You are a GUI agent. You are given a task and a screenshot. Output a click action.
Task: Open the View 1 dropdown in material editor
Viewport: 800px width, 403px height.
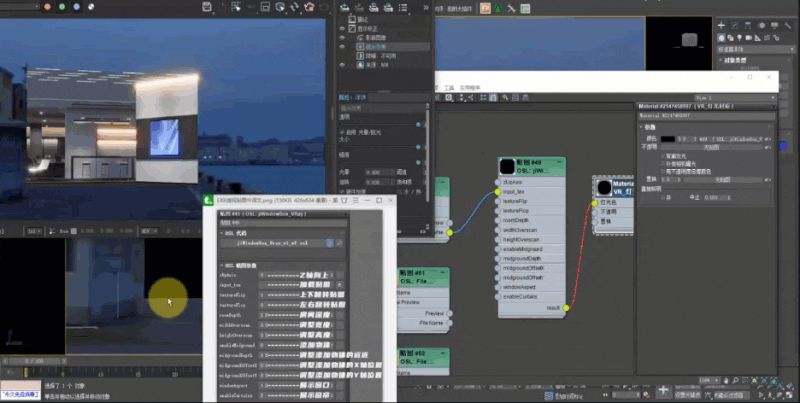tap(735, 97)
